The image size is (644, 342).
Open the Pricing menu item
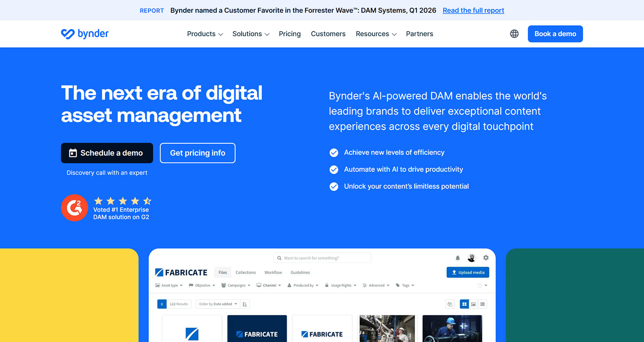290,34
